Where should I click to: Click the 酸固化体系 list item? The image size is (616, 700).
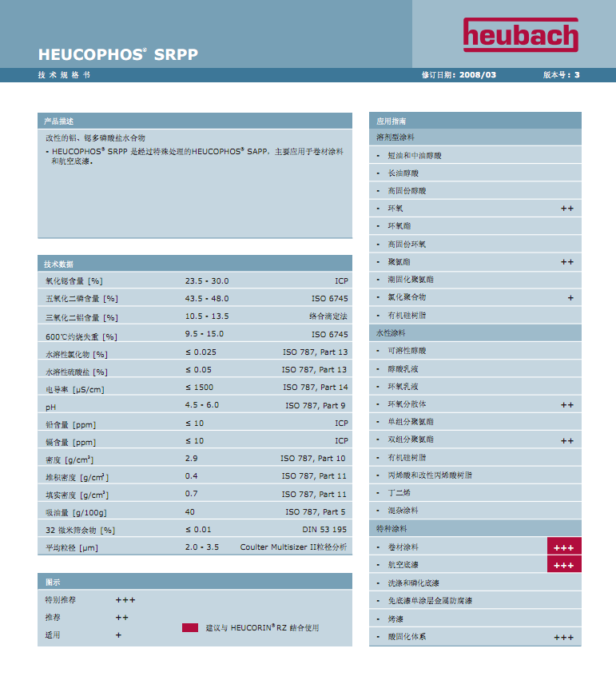407,637
